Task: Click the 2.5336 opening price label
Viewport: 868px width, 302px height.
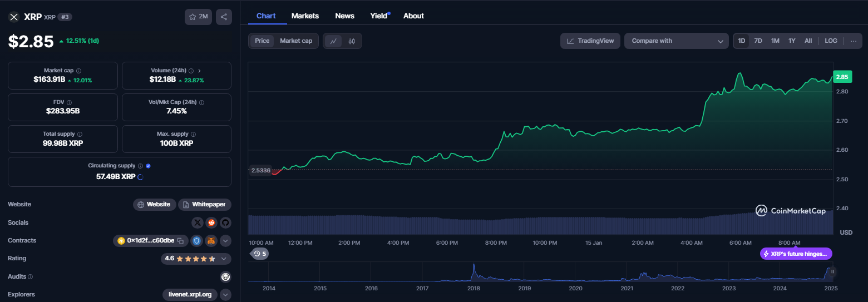Action: coord(261,170)
